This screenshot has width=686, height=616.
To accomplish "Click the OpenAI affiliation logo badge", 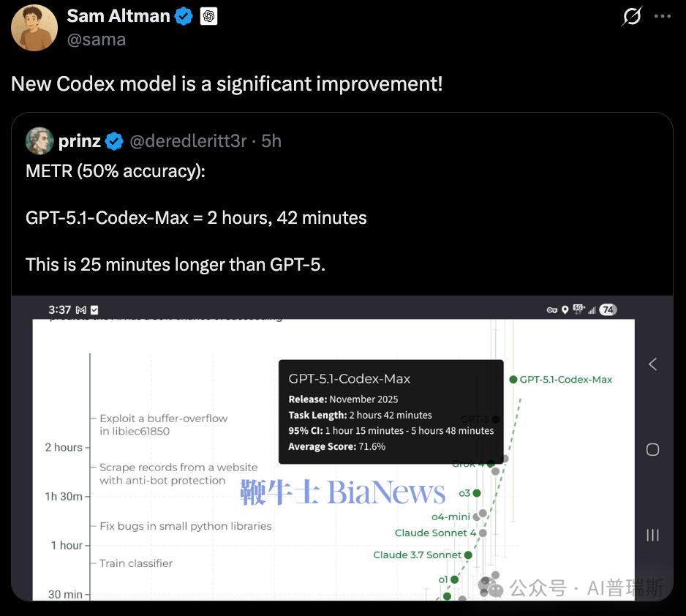I will (208, 16).
